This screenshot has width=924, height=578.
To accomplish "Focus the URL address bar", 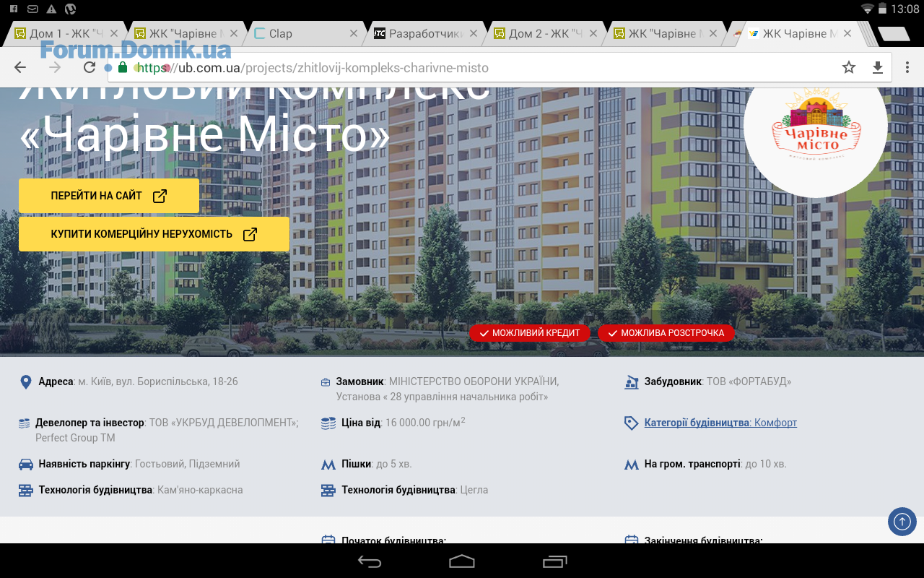I will [x=469, y=68].
